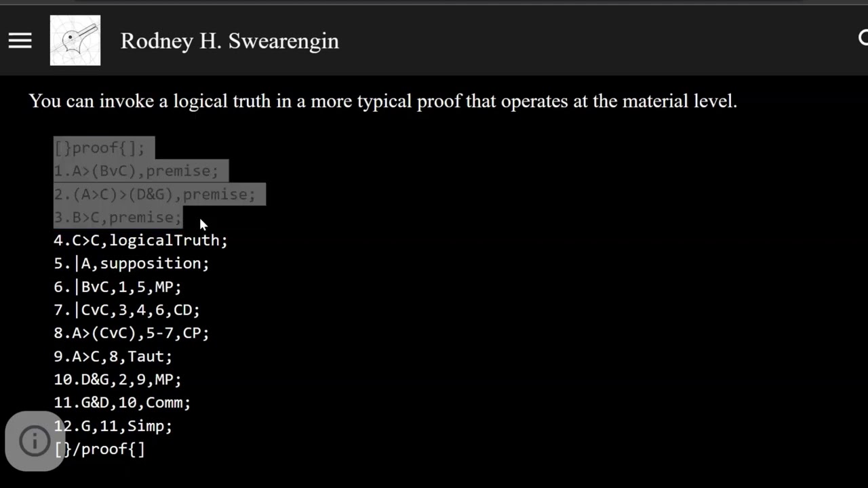Screen dimensions: 868x488
Task: Click line '4.C>C,logicalTruth;'
Action: (x=141, y=241)
